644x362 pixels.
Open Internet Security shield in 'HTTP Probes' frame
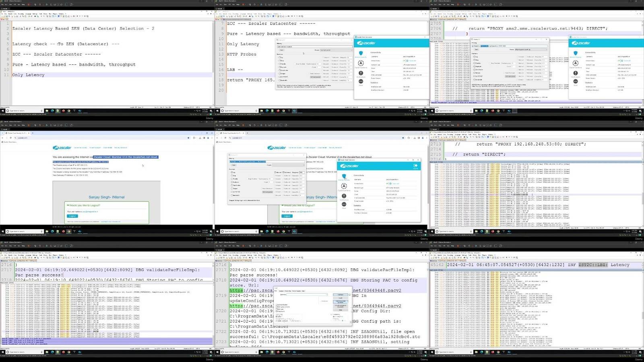pyautogui.click(x=361, y=54)
